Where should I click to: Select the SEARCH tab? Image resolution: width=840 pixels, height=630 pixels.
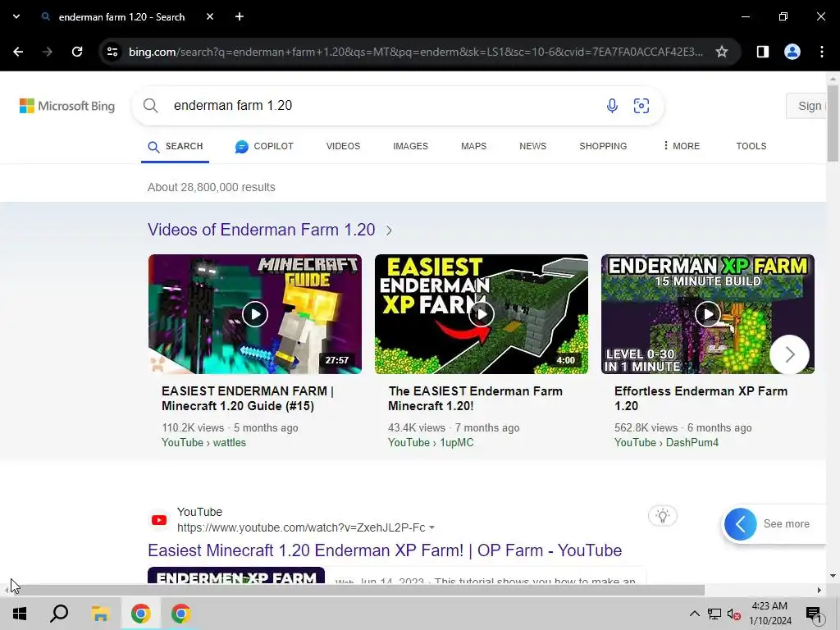click(x=176, y=146)
